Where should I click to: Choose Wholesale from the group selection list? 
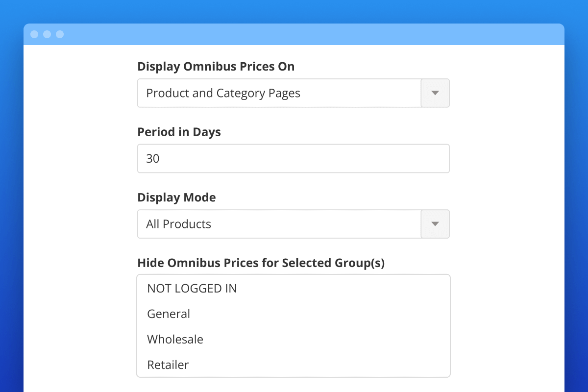click(175, 340)
